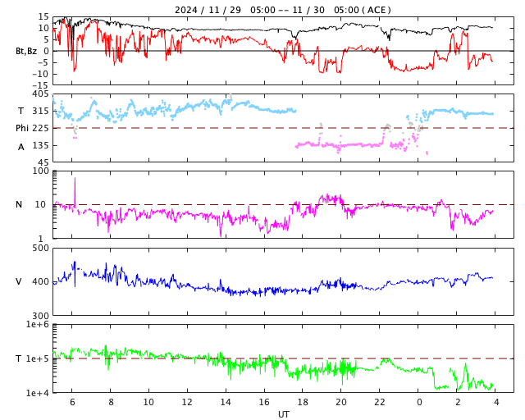Click the '18' hour label on the UT axis
Screen dimensions: 525x420
click(303, 402)
